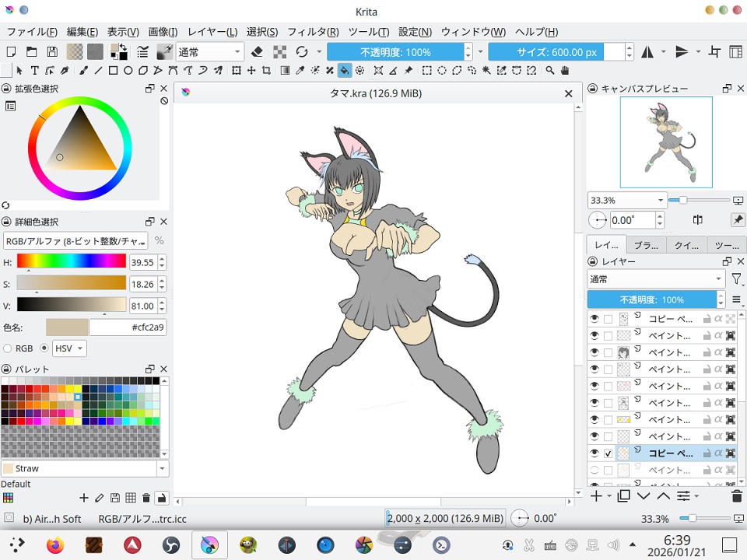Click the hue (H) gradient slider

(71, 261)
